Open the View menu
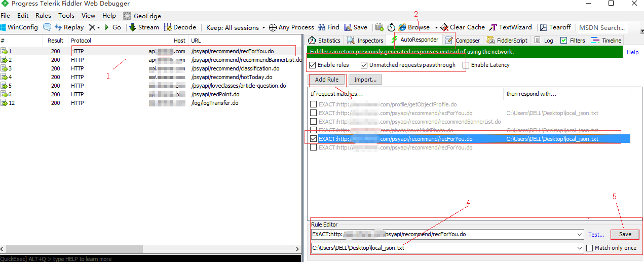This screenshot has width=644, height=262. point(88,16)
